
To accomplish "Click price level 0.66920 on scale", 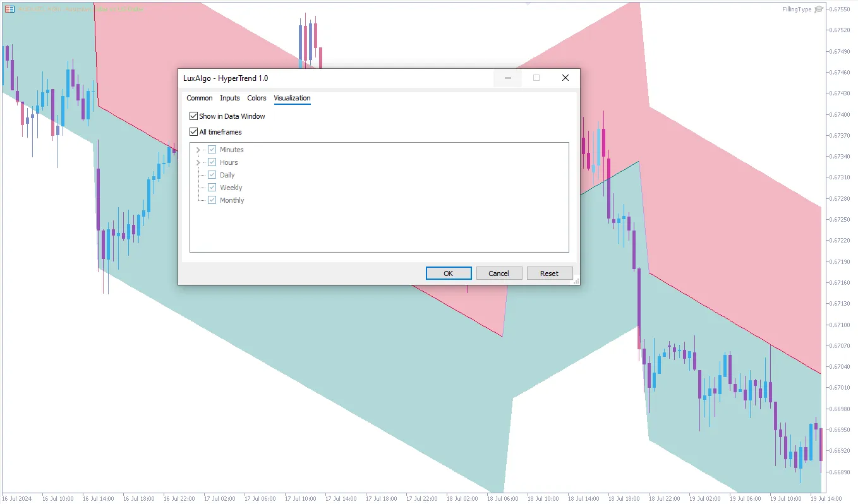I will tap(840, 451).
